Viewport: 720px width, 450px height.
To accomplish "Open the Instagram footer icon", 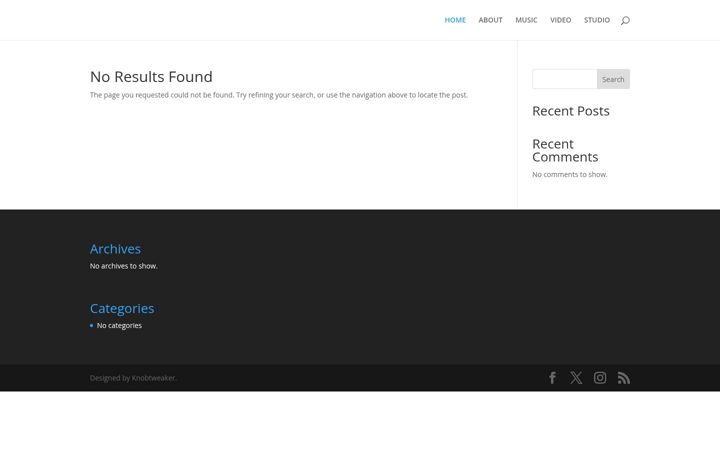I will click(600, 378).
